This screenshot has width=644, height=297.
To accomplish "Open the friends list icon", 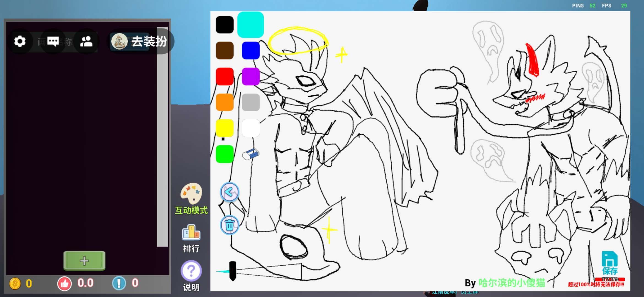I will click(86, 42).
